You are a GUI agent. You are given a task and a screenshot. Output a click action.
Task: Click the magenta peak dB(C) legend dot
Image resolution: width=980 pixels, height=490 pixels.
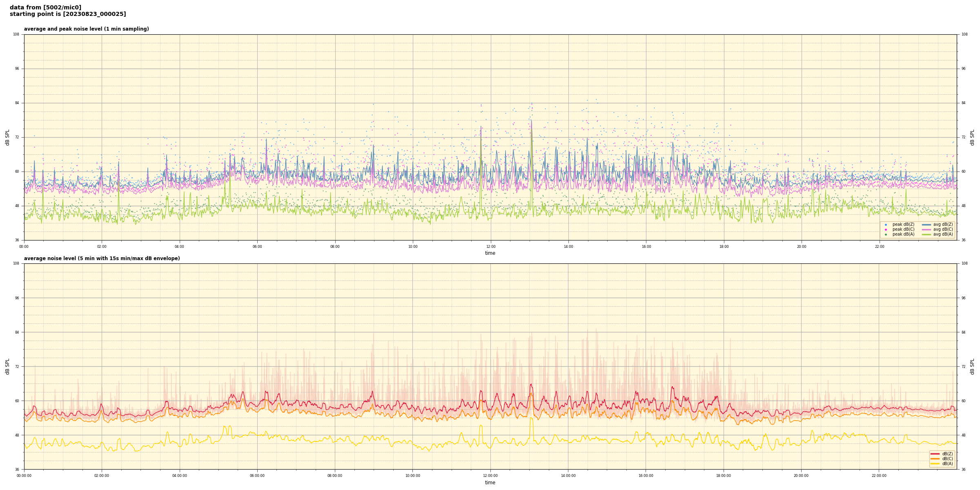(886, 229)
